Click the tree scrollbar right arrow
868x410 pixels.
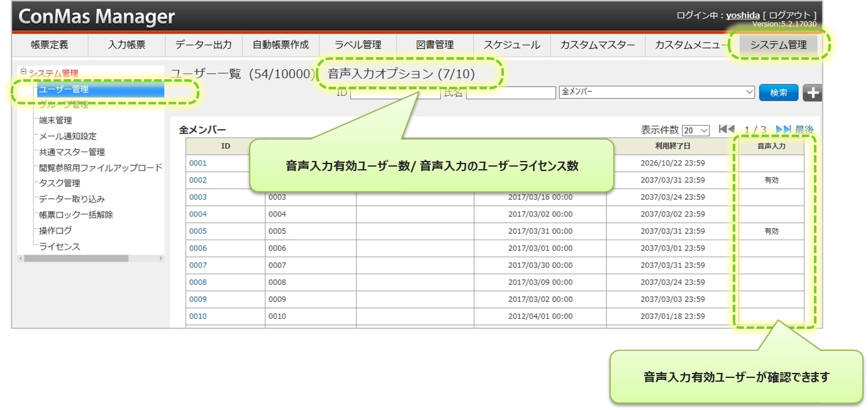click(x=160, y=258)
